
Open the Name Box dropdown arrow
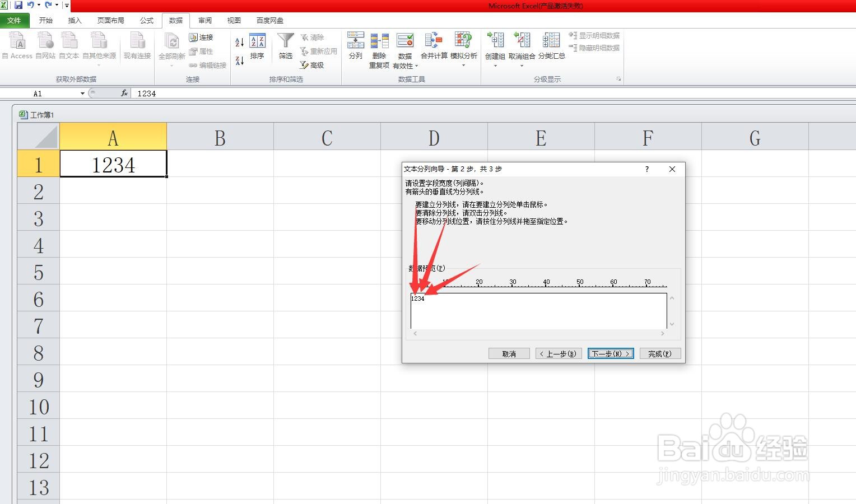tap(82, 94)
